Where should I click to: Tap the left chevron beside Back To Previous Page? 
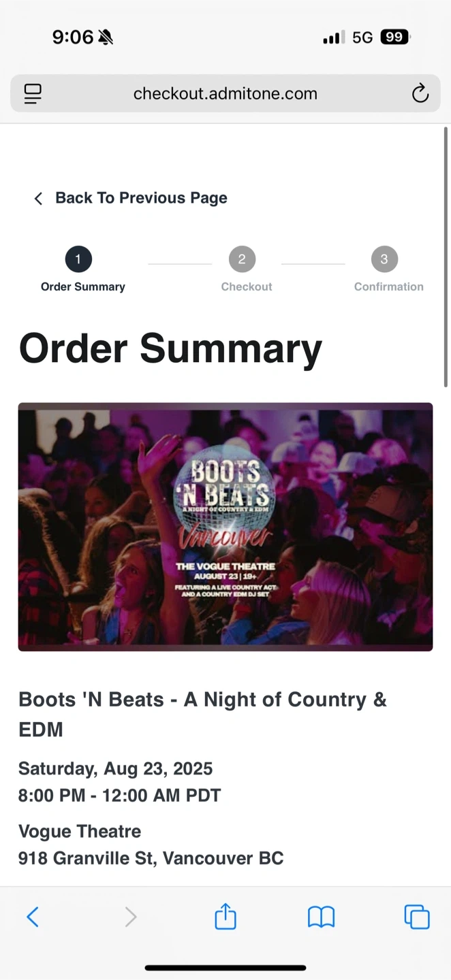tap(38, 198)
